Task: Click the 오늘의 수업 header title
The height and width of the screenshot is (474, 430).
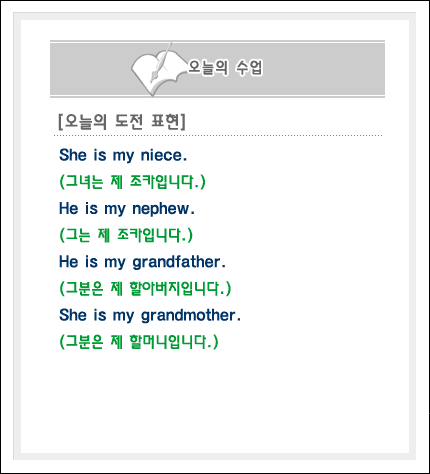Action: tap(225, 67)
